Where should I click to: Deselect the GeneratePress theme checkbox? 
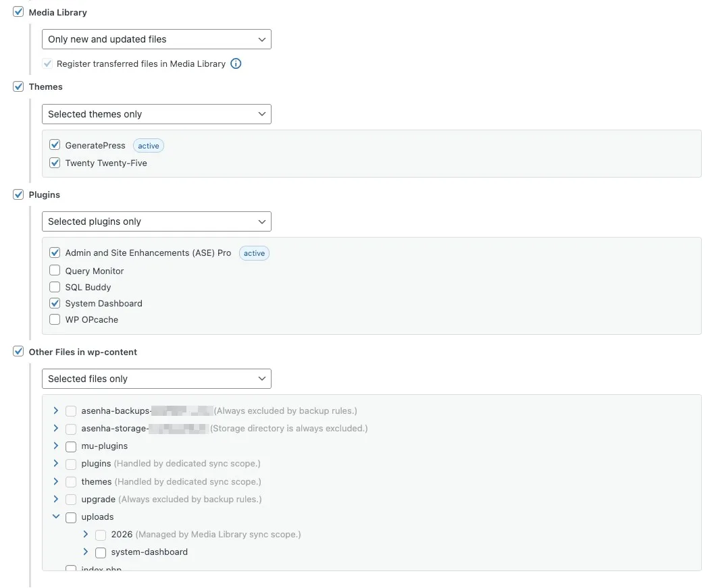pos(55,145)
